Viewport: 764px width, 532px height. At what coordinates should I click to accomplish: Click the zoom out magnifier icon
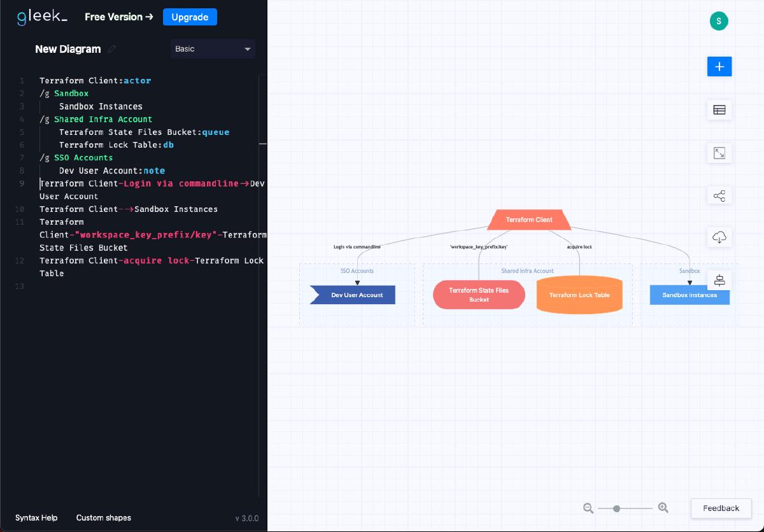tap(588, 508)
